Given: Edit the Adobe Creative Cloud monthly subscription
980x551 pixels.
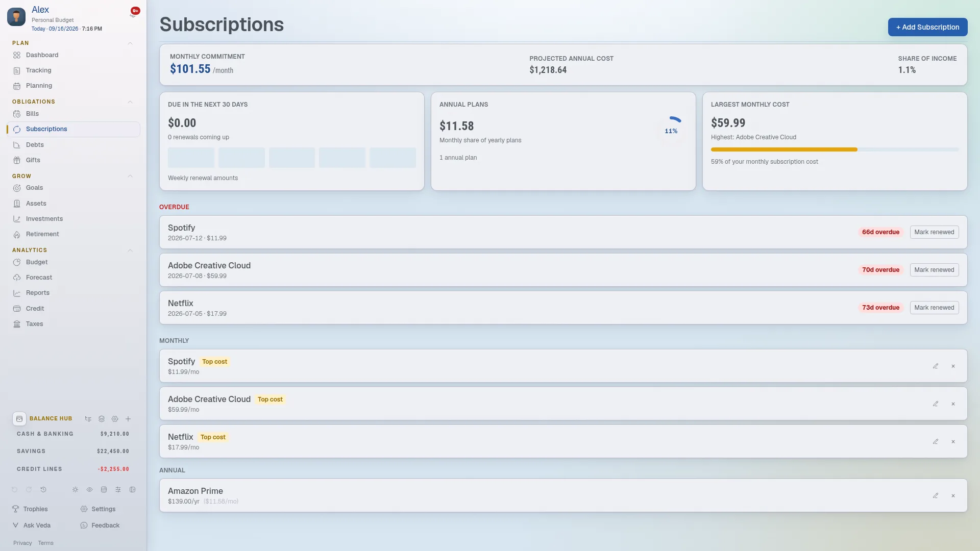Looking at the screenshot, I should tap(936, 404).
